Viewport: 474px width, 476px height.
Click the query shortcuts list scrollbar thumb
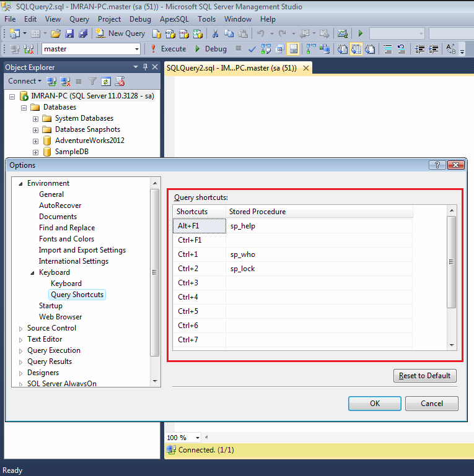(452, 262)
